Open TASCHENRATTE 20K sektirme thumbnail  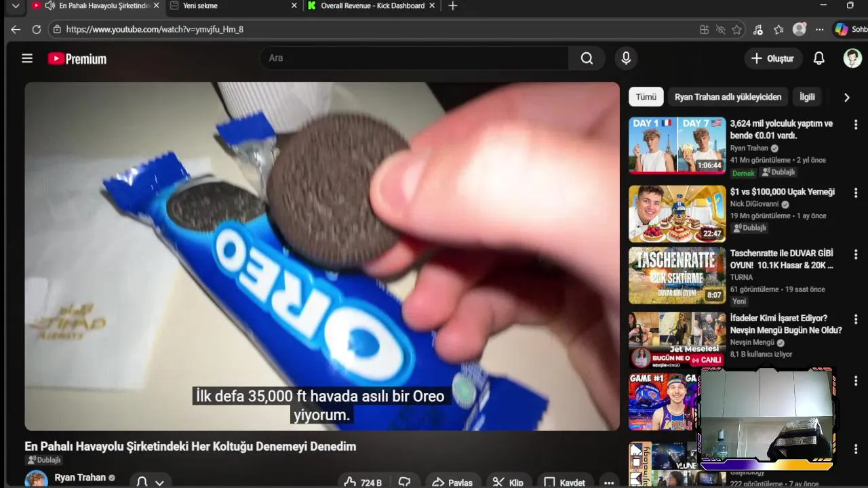pos(677,275)
